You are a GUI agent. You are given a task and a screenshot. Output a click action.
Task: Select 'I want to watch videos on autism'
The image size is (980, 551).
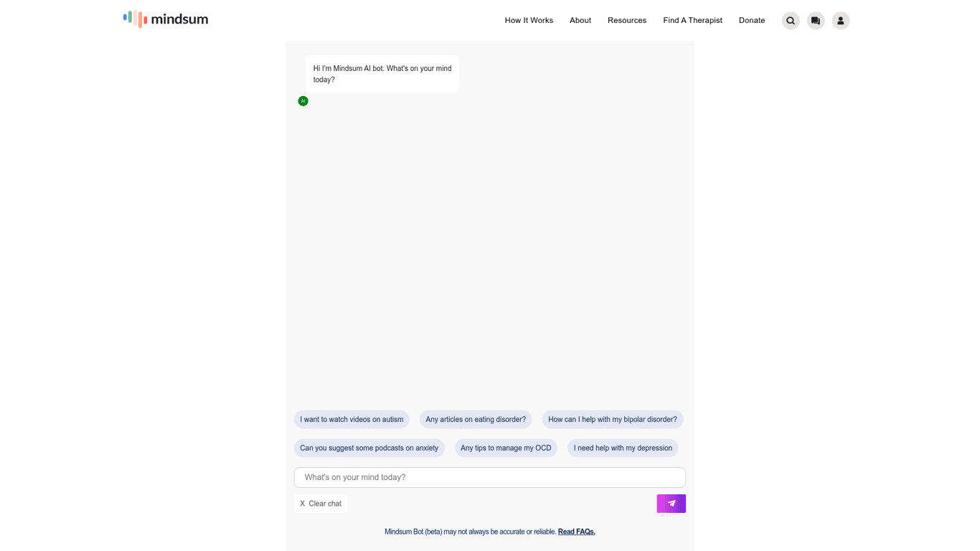[352, 420]
